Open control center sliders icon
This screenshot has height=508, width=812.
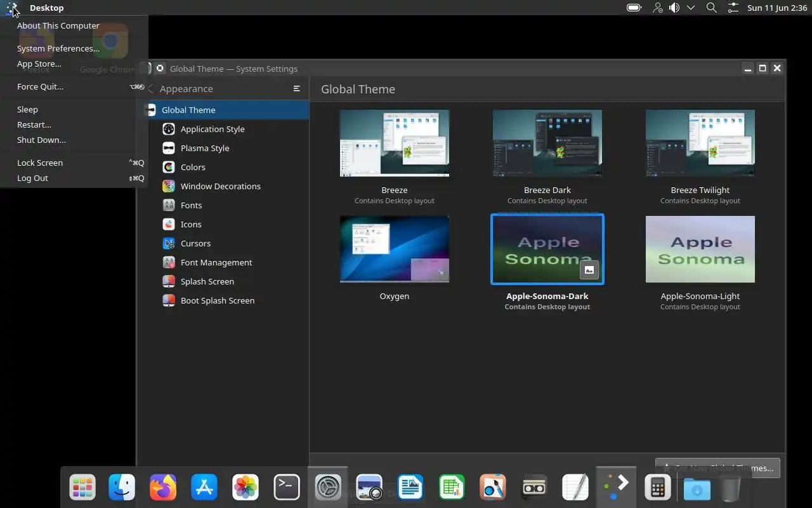tap(733, 8)
